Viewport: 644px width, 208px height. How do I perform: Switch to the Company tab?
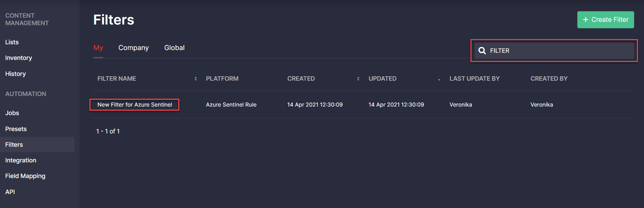(x=133, y=48)
